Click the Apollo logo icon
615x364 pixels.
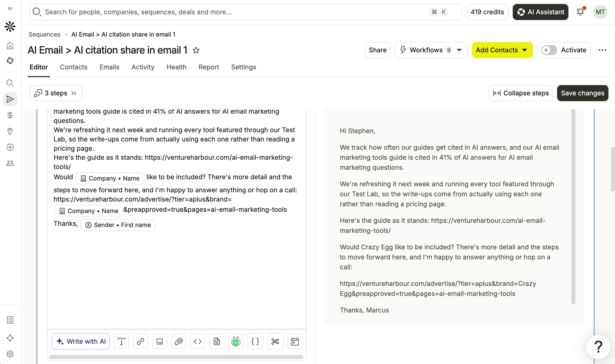point(10,26)
